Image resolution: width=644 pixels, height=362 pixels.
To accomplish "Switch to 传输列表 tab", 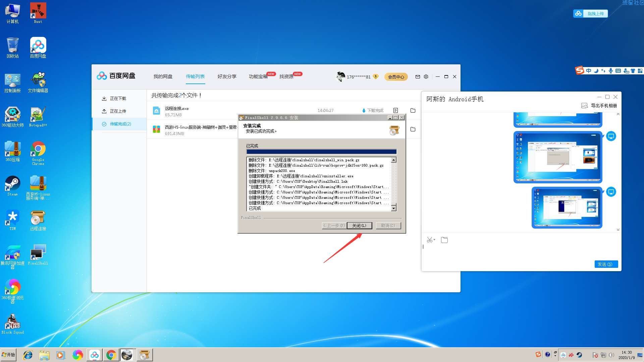I will click(195, 77).
